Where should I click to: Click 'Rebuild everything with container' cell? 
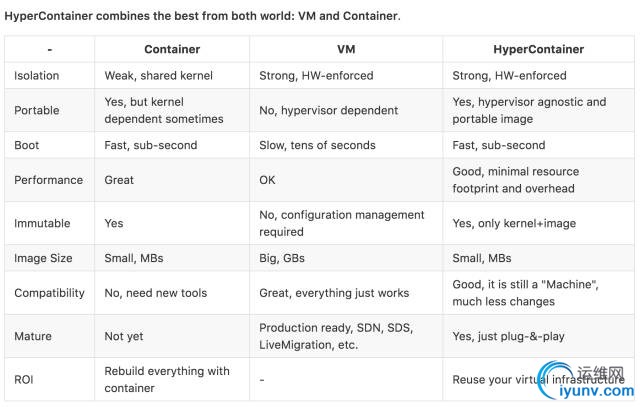(x=167, y=379)
